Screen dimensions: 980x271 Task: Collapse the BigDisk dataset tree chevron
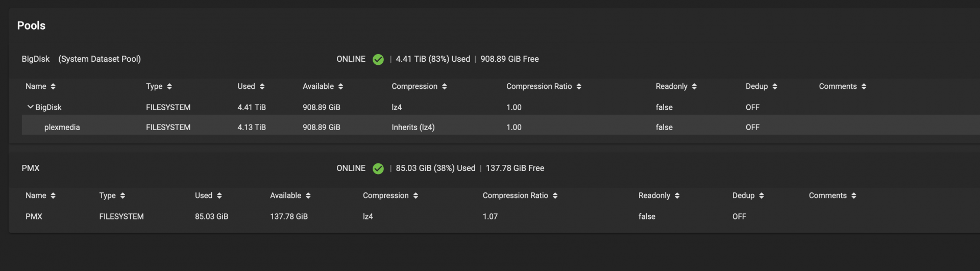click(x=30, y=107)
